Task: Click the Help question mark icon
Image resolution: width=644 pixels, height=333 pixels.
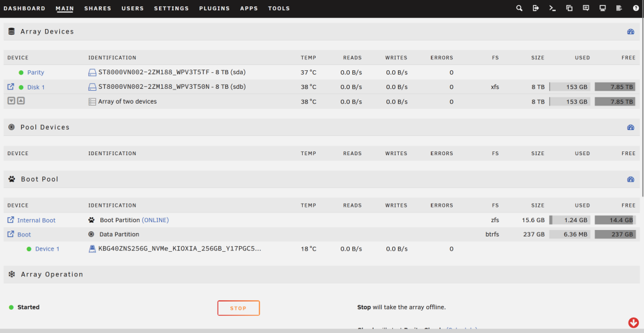Action: pos(636,8)
